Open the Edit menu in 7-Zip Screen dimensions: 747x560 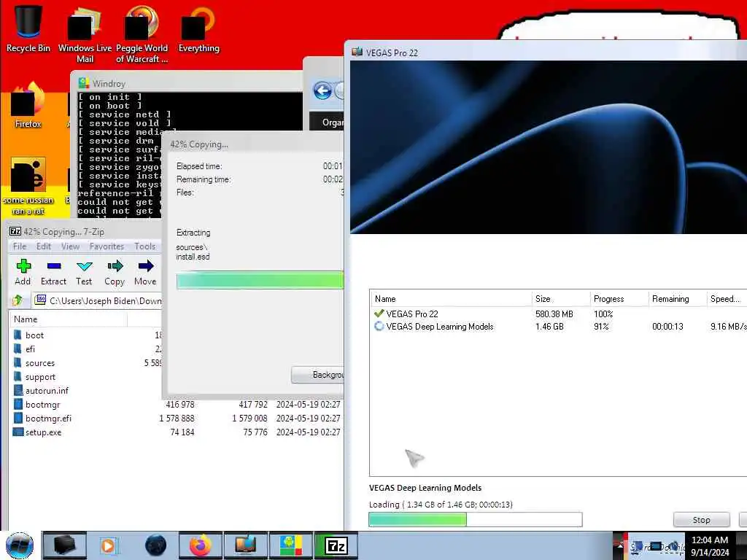pos(43,246)
